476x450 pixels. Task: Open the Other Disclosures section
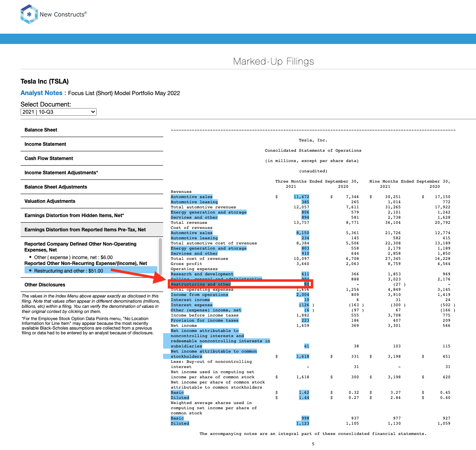pos(92,285)
